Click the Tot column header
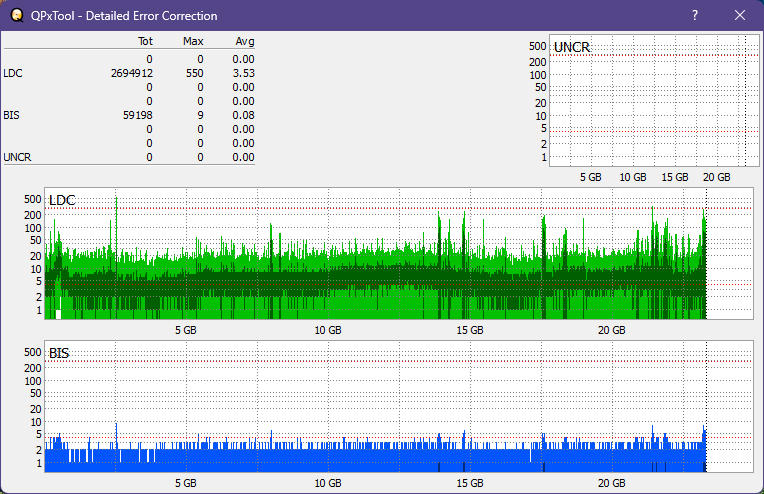The image size is (764, 494). pyautogui.click(x=145, y=41)
